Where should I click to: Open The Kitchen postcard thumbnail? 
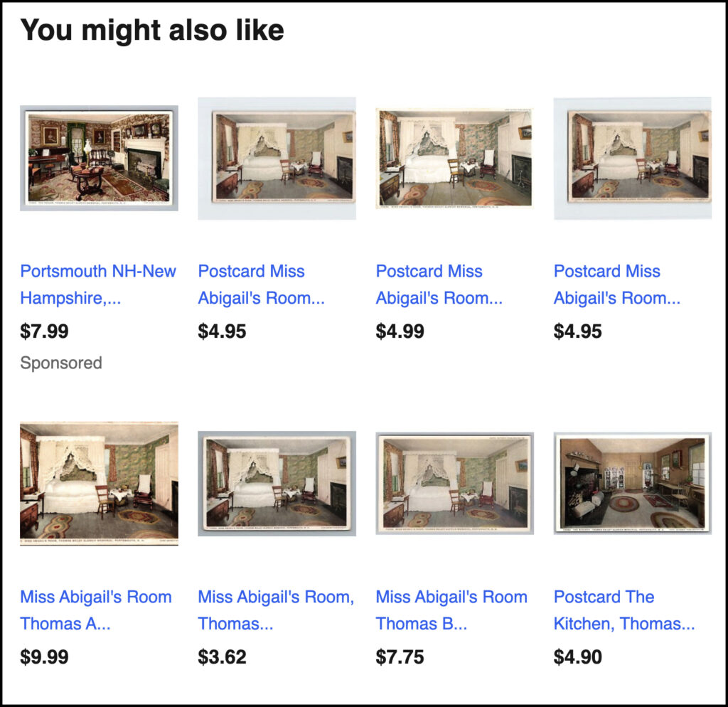632,482
